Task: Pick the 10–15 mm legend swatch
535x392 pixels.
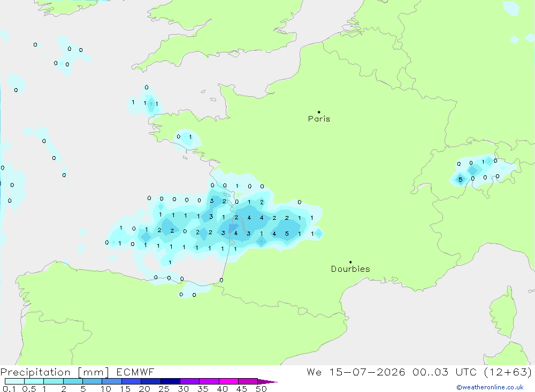Action: tap(112, 381)
